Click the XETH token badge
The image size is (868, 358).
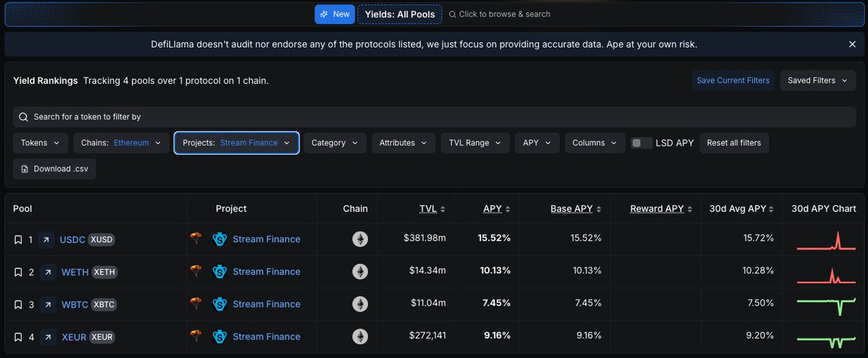104,272
